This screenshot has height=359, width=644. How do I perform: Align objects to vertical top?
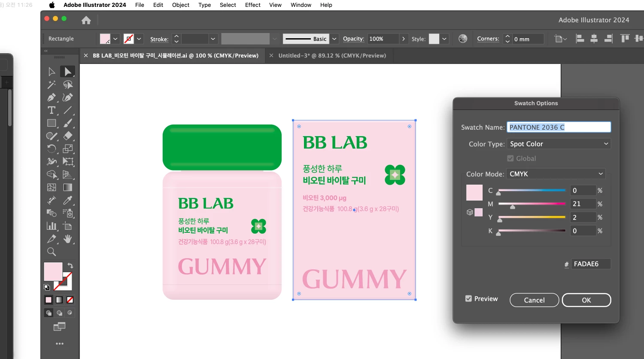pyautogui.click(x=625, y=39)
